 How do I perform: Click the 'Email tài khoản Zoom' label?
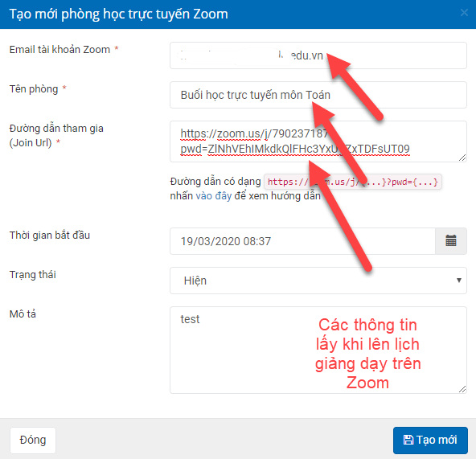click(59, 50)
